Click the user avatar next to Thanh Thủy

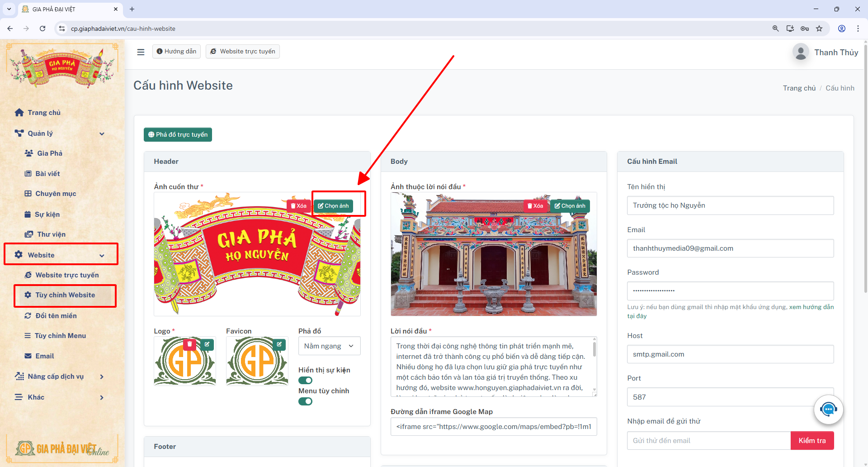point(801,52)
